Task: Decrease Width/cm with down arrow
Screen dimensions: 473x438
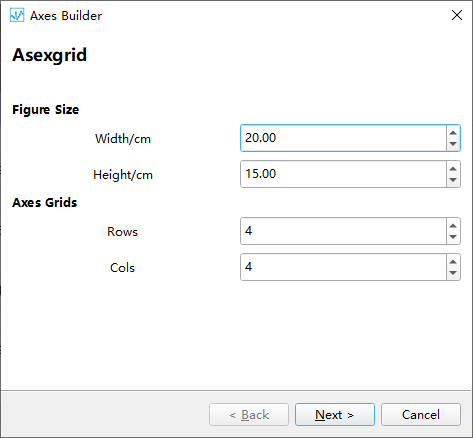Action: (453, 144)
